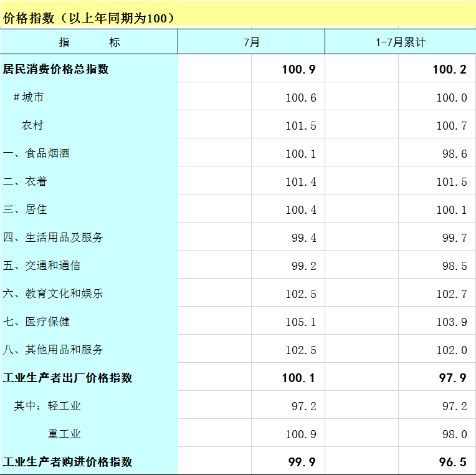Select the 1-7月累计 column header
This screenshot has height=475, width=476.
(x=400, y=42)
